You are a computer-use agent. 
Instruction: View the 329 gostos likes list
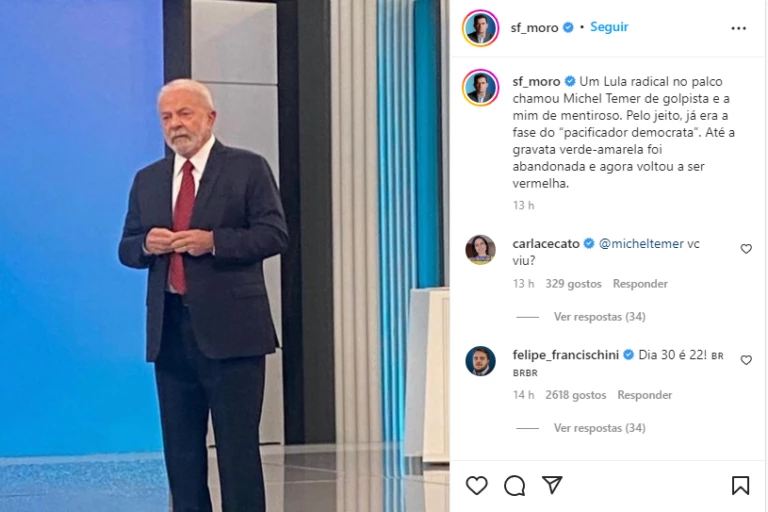[573, 284]
